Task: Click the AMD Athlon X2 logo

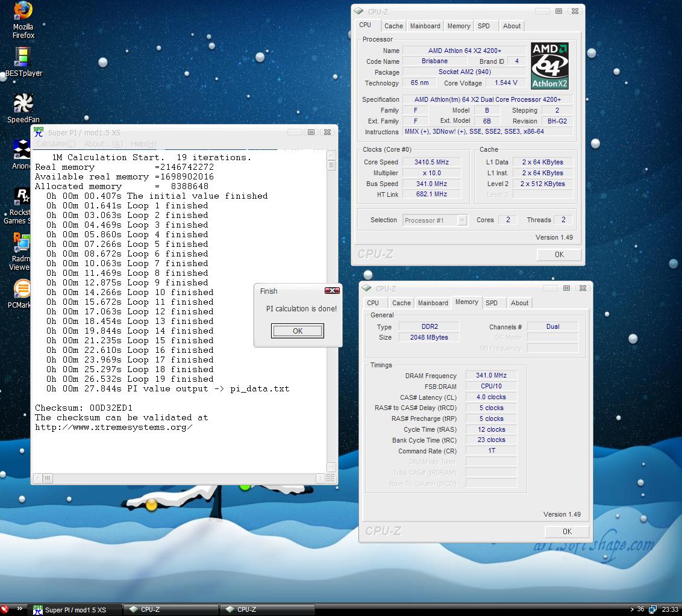Action: coord(549,66)
